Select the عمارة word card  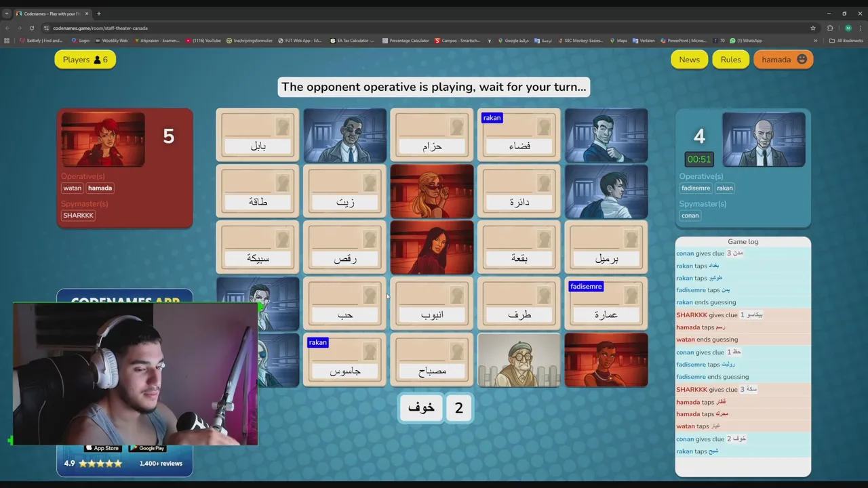pyautogui.click(x=606, y=304)
